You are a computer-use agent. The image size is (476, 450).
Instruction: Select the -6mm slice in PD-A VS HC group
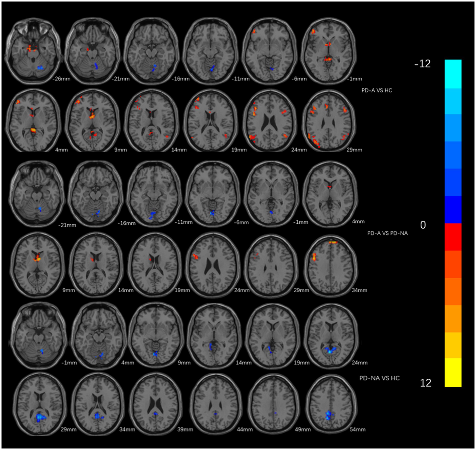click(x=270, y=51)
